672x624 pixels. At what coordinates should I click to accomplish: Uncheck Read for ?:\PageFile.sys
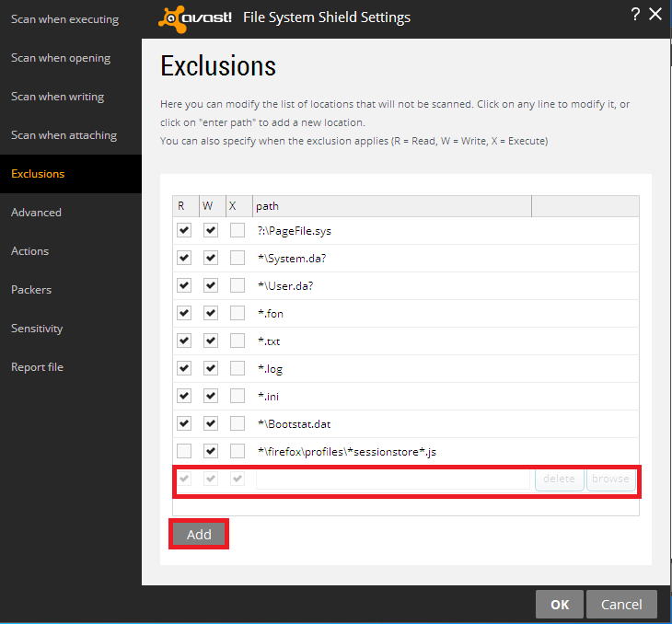pyautogui.click(x=184, y=230)
